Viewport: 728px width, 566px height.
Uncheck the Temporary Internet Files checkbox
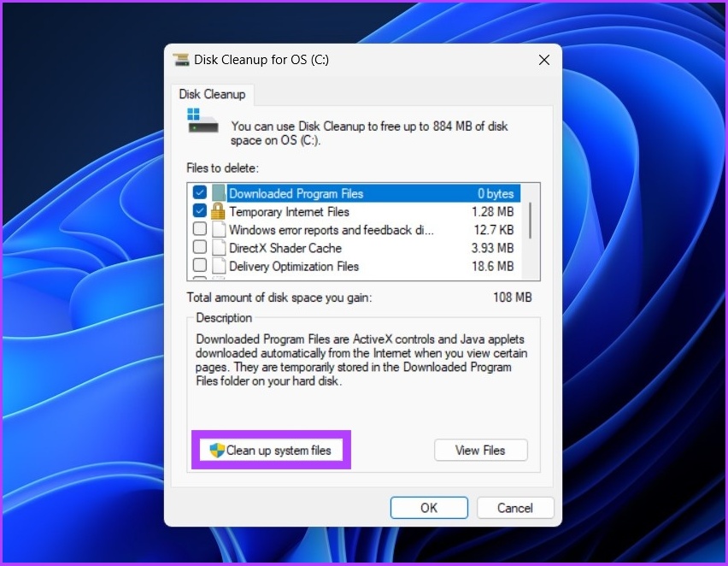coord(200,211)
